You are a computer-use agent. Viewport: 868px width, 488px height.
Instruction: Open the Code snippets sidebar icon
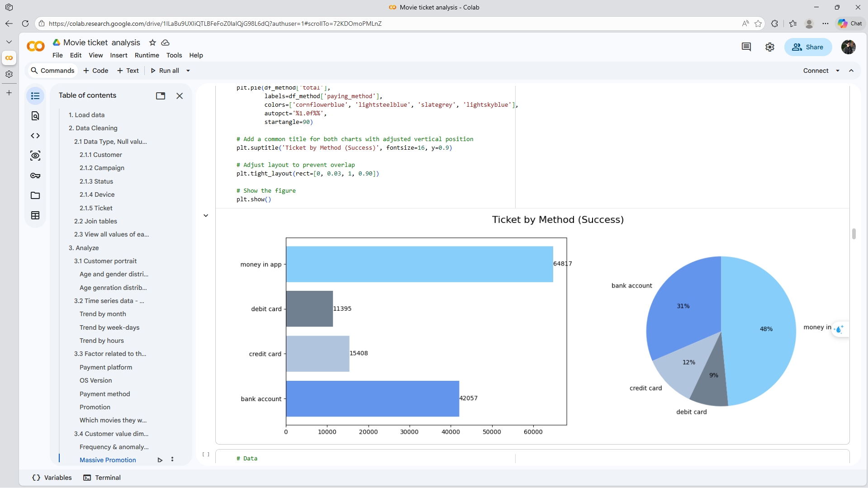click(35, 136)
